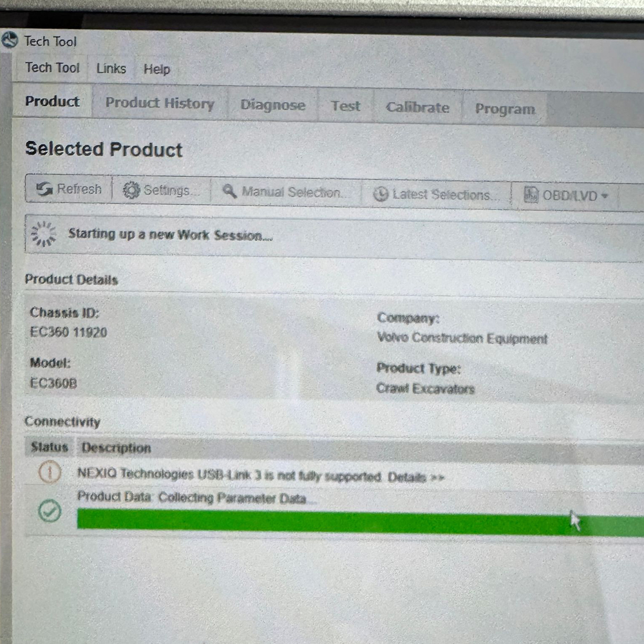
Task: Click the Tech Tool window title text
Action: 50,41
